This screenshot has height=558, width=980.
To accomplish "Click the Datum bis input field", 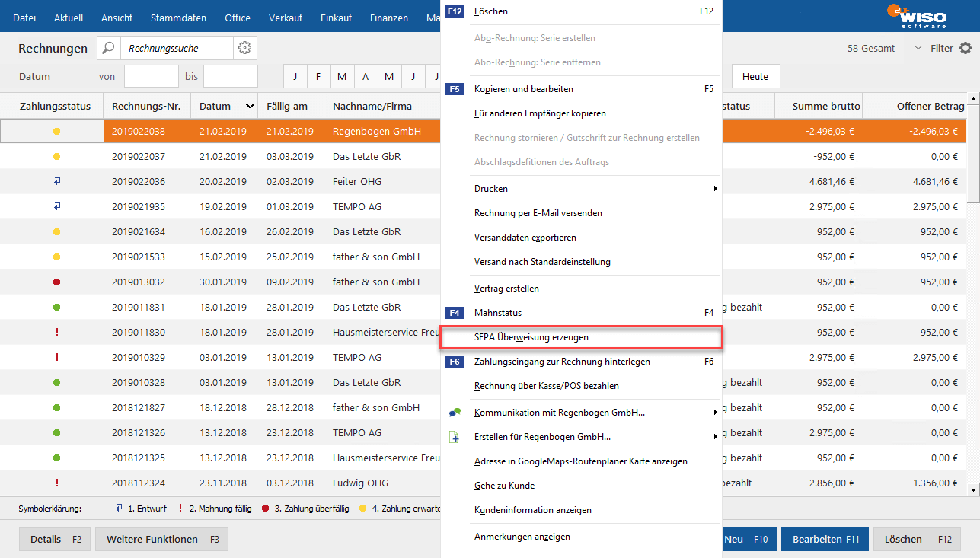I will (x=231, y=76).
